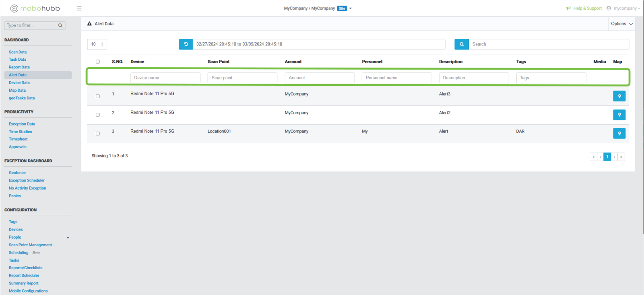Image resolution: width=644 pixels, height=295 pixels.
Task: Click the date range refresh icon
Action: pos(186,44)
